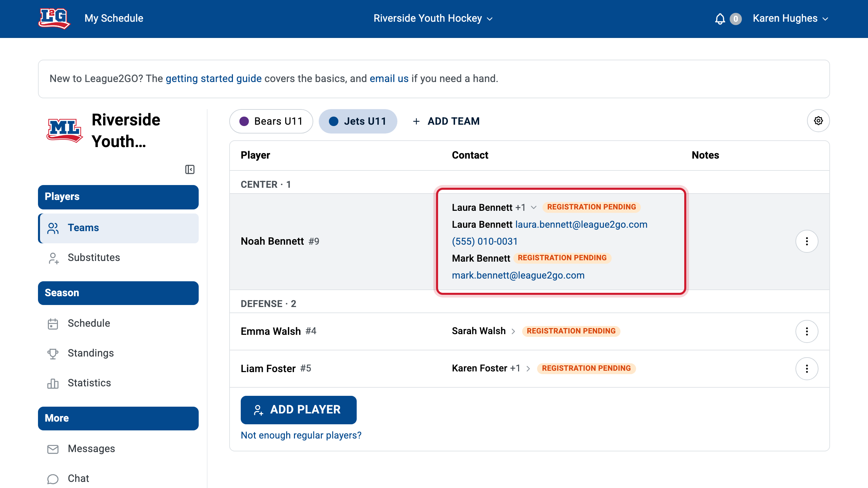Open Karen Hughes account menu
868x488 pixels.
[790, 18]
